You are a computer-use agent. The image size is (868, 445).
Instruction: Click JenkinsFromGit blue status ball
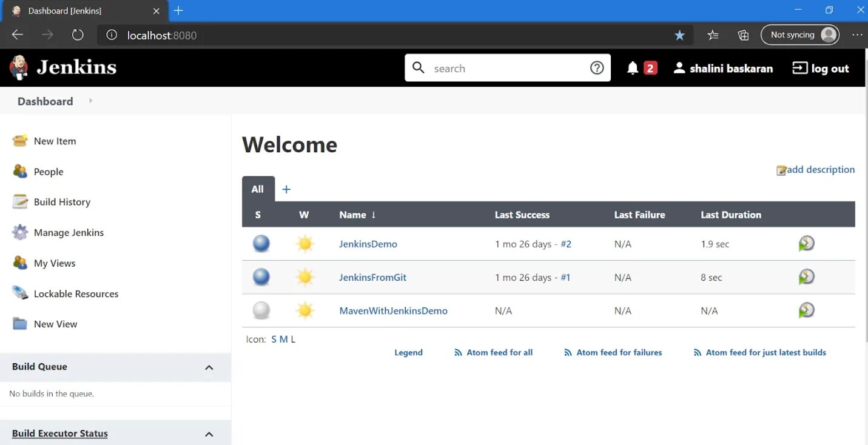click(x=261, y=277)
